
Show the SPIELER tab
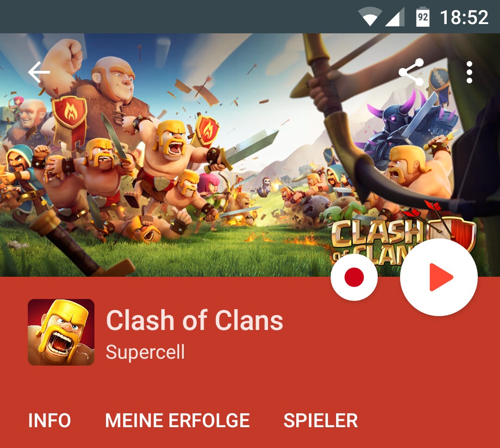320,420
